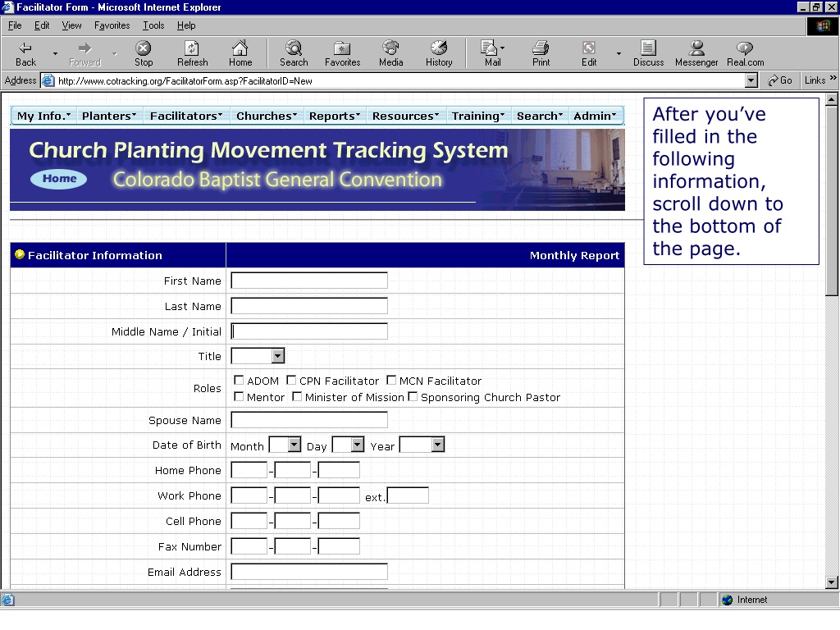Image resolution: width=840 pixels, height=630 pixels.
Task: Click the page icon in the address bar
Action: click(48, 81)
